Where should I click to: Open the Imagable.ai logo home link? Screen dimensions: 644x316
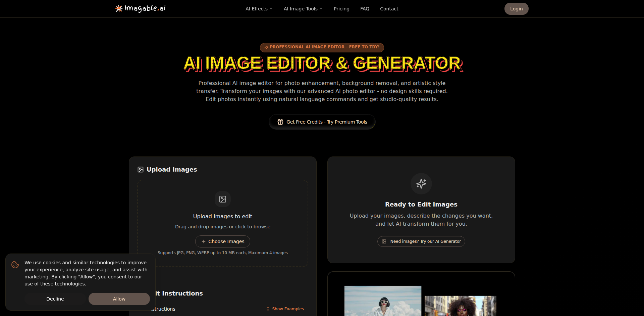point(141,8)
